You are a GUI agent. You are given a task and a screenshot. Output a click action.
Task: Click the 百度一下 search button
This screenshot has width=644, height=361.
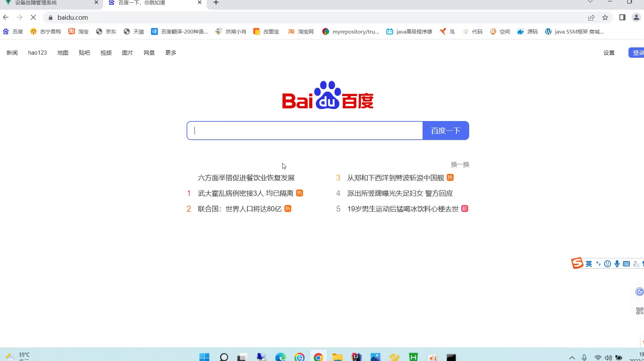(x=446, y=130)
